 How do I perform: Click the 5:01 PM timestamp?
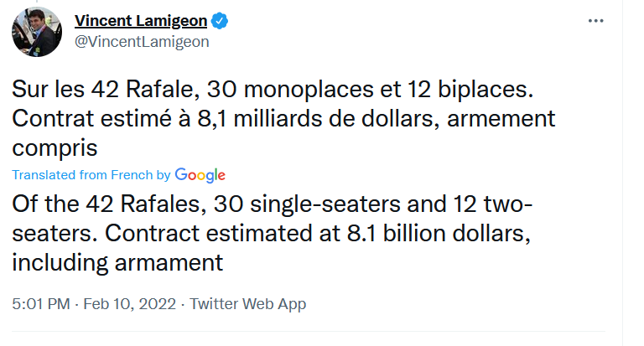(43, 304)
